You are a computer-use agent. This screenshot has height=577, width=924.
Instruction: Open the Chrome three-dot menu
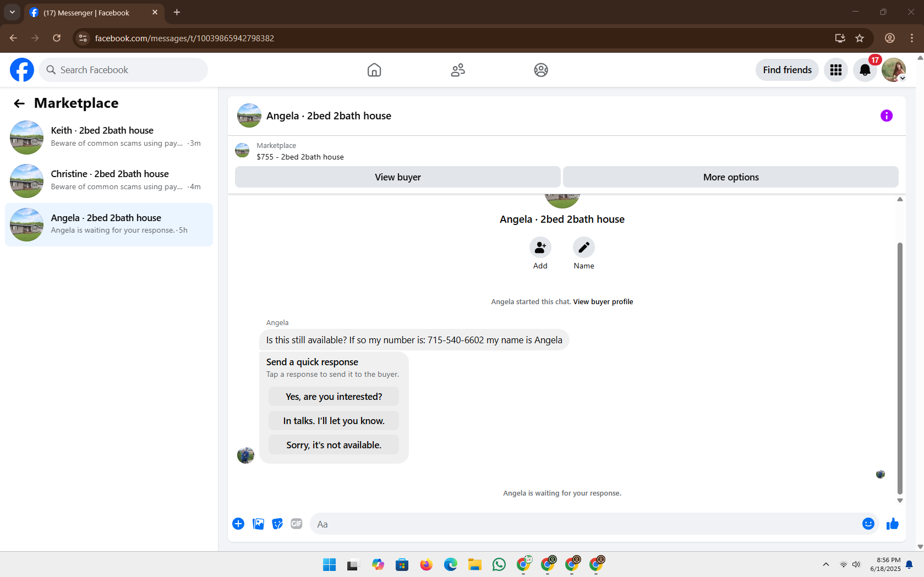pyautogui.click(x=912, y=38)
